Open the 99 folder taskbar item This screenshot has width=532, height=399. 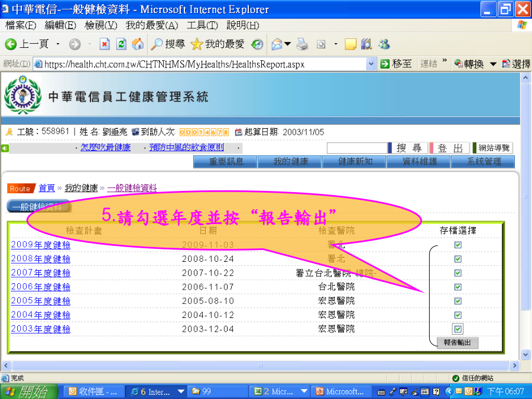(x=218, y=391)
